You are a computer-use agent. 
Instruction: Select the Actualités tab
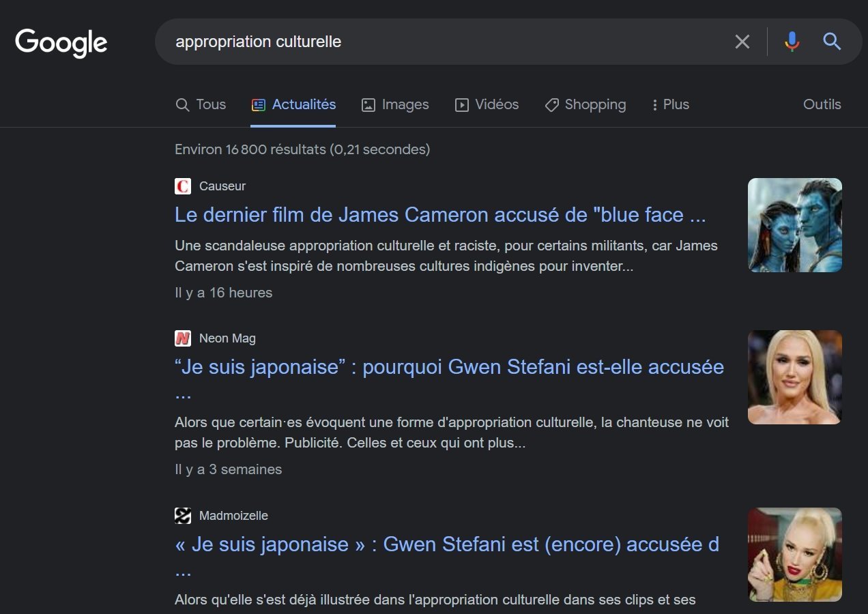click(293, 104)
